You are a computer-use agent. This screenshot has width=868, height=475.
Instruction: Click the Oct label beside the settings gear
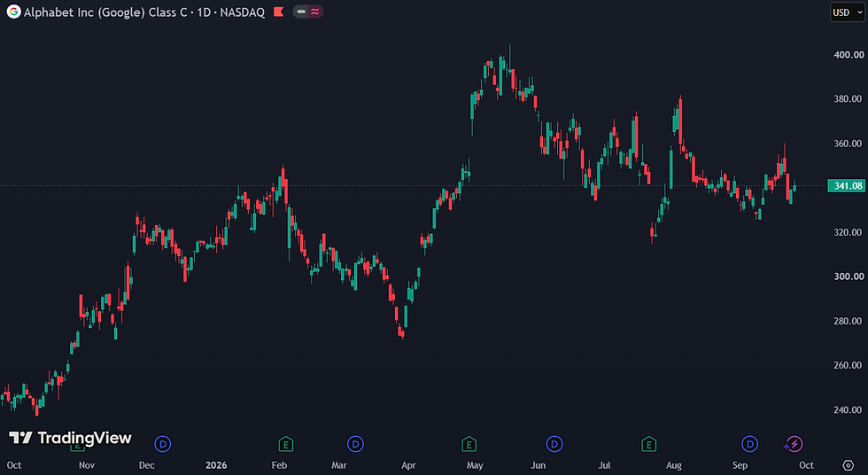click(x=807, y=465)
